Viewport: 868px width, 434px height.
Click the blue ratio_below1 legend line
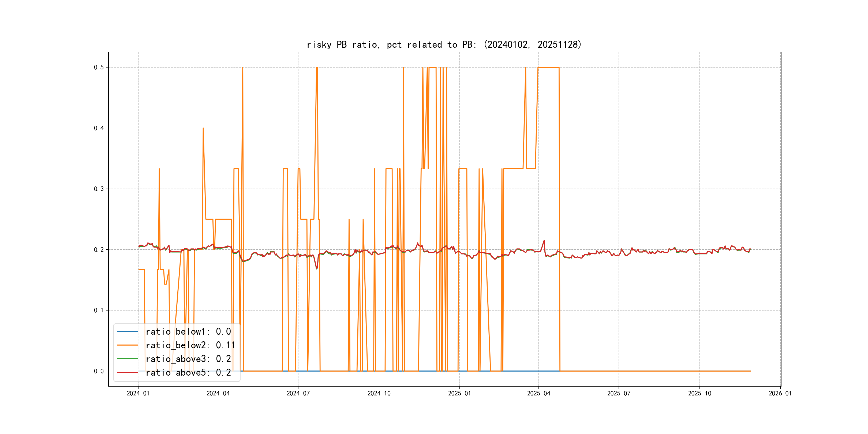coord(127,332)
